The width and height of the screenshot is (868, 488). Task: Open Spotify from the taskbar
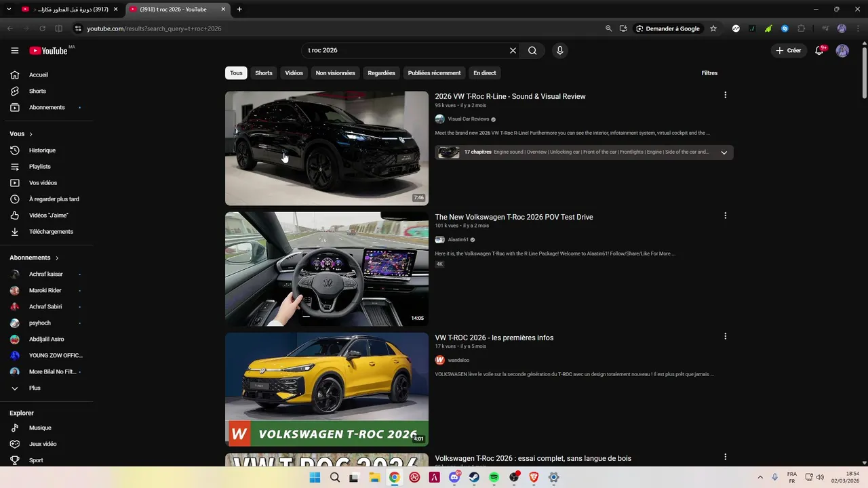coord(494,477)
